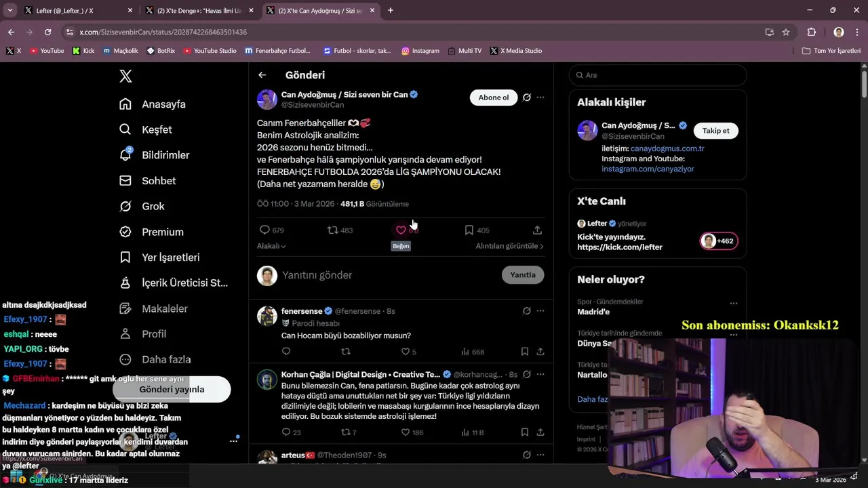Open X Media Studio bookmark
Screen dimensions: 868x488
tap(516, 51)
